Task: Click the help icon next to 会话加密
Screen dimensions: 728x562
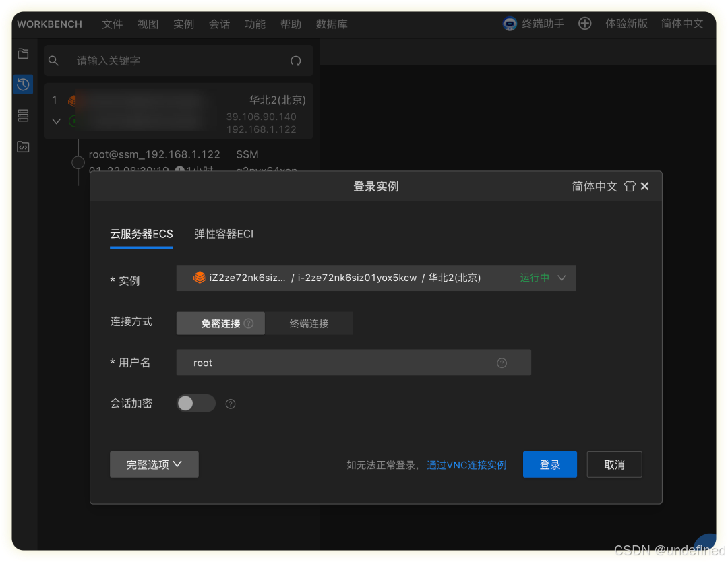Action: click(x=230, y=404)
